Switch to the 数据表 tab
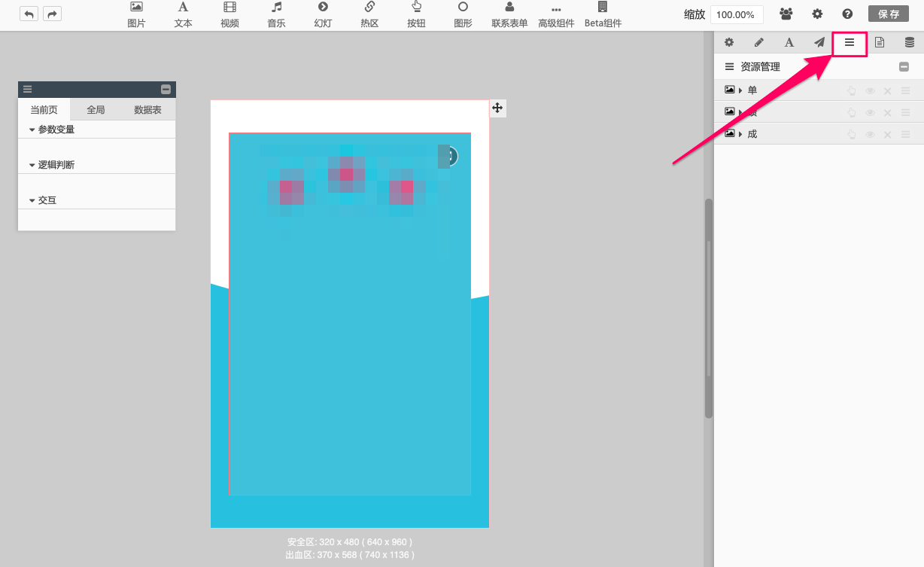The width and height of the screenshot is (924, 567). (147, 110)
